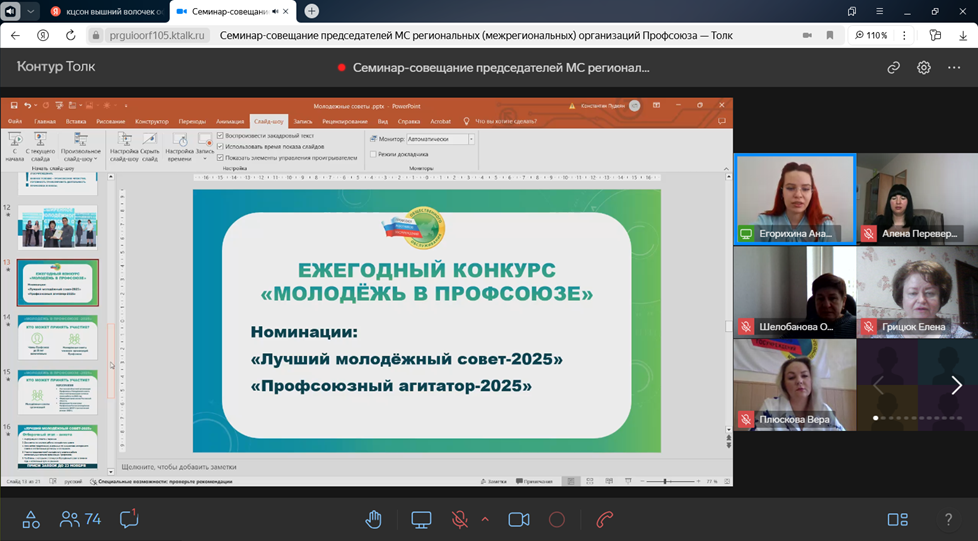Open browser page options vertical dots
This screenshot has height=541, width=978.
904,36
